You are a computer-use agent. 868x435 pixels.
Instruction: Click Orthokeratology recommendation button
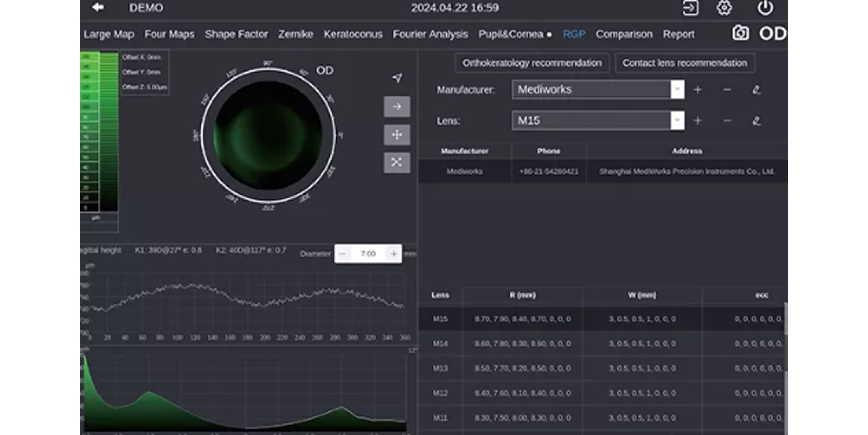point(532,63)
